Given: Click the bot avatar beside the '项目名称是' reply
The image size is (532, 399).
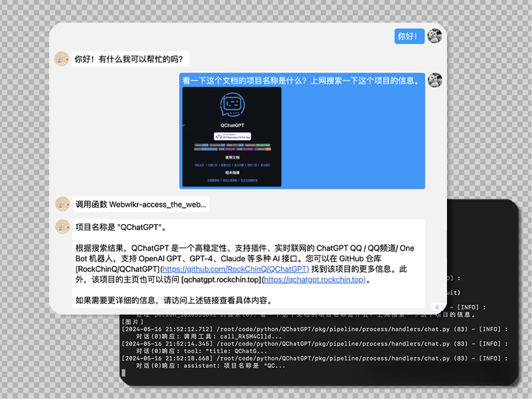Looking at the screenshot, I should [62, 227].
